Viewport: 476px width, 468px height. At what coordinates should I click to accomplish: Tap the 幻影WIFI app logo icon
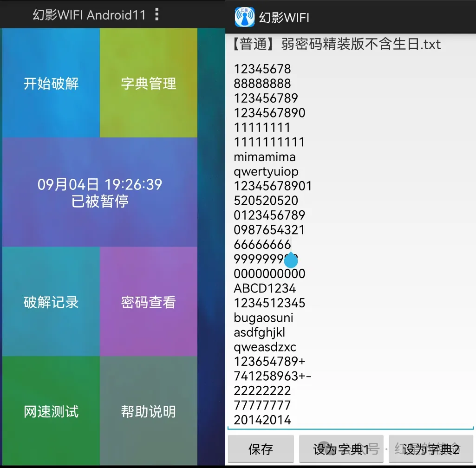[x=245, y=17]
